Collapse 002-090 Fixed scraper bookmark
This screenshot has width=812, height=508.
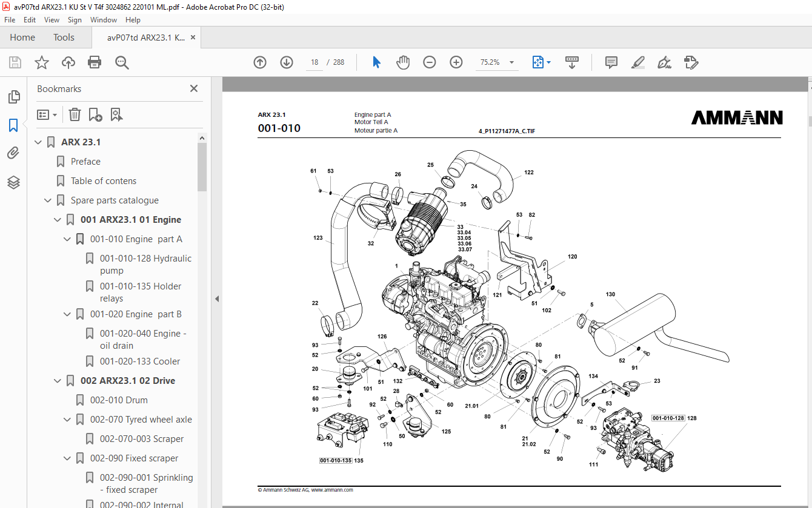tap(67, 458)
